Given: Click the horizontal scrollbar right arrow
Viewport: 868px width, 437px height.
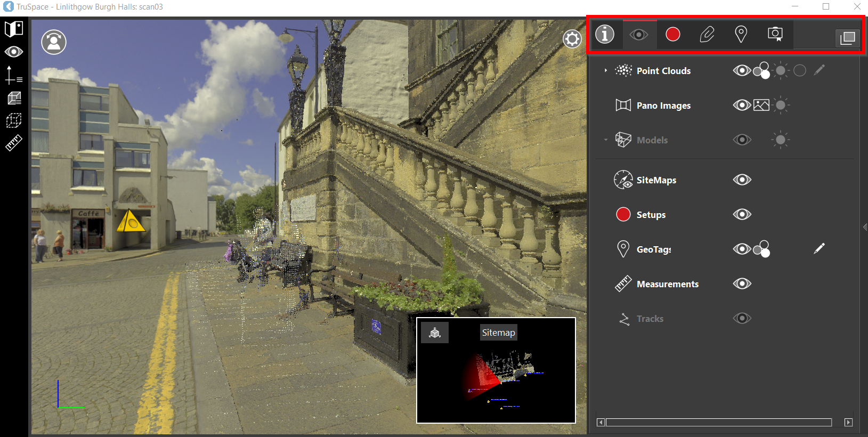Looking at the screenshot, I should [849, 423].
